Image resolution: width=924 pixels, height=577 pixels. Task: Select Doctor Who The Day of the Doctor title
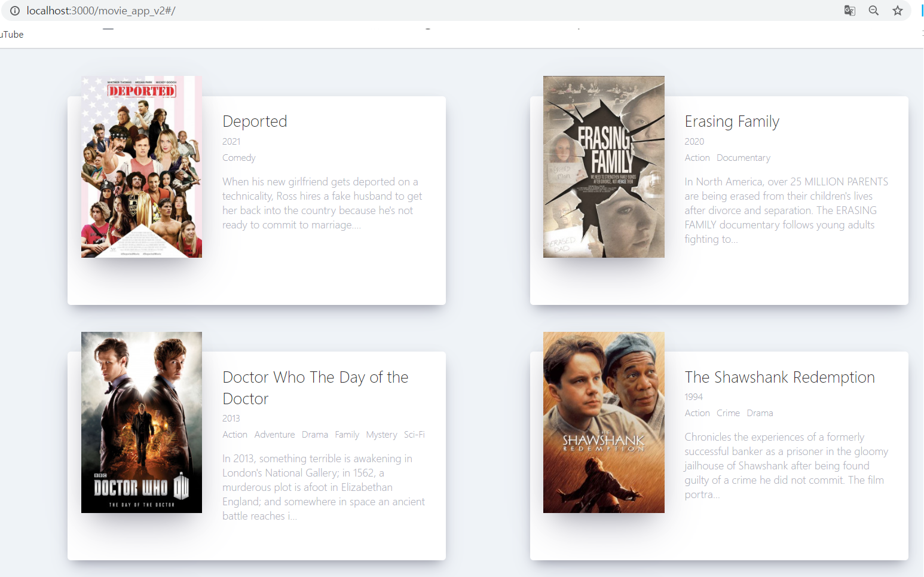click(316, 387)
